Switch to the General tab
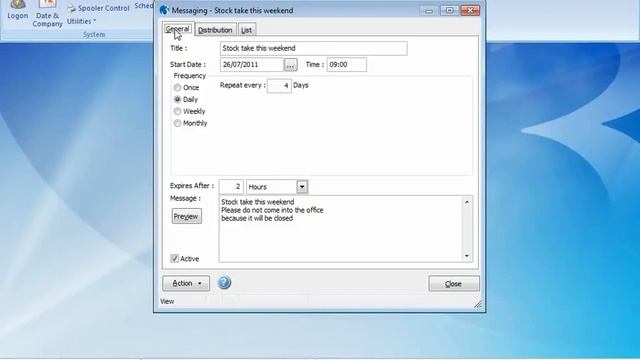Screen dimensions: 640x360 coord(178,29)
